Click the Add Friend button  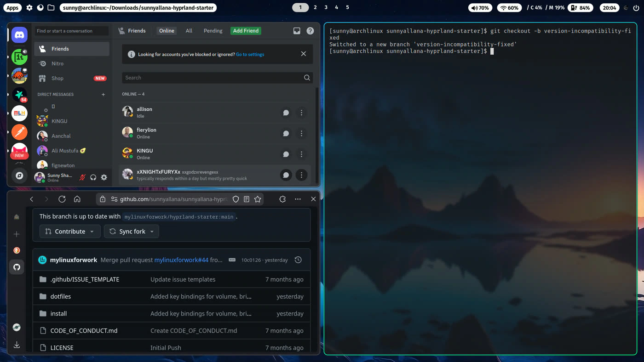pyautogui.click(x=246, y=31)
